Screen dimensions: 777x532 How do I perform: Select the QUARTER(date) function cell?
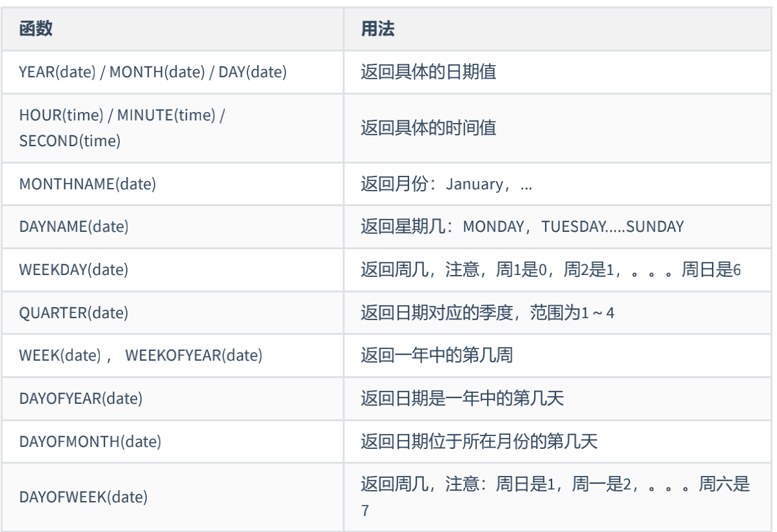pyautogui.click(x=74, y=313)
